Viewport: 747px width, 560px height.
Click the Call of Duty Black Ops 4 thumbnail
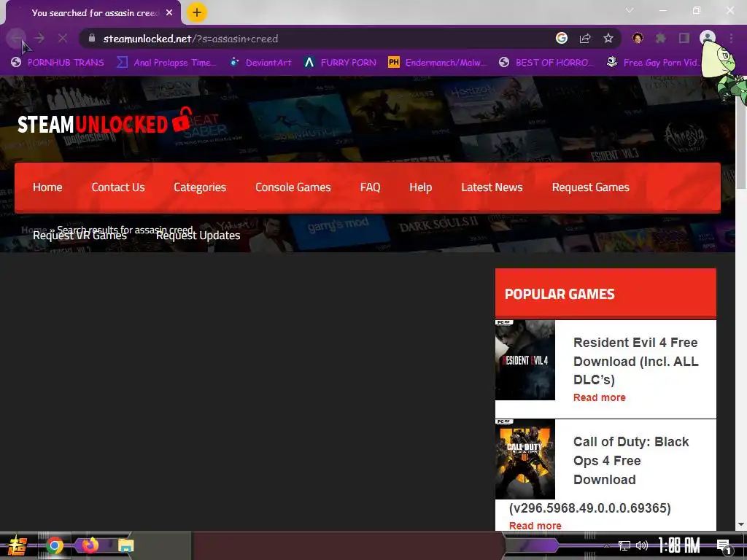point(525,459)
